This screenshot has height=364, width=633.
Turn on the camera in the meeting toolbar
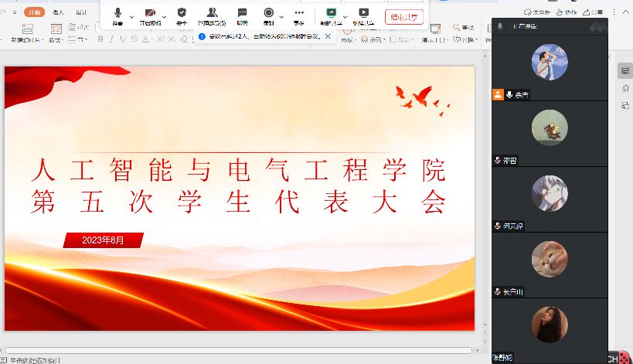tap(149, 14)
